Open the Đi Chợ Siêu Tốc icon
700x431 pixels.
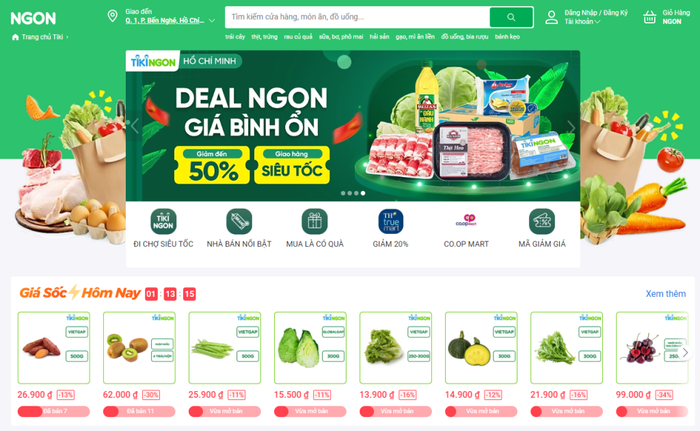163,222
